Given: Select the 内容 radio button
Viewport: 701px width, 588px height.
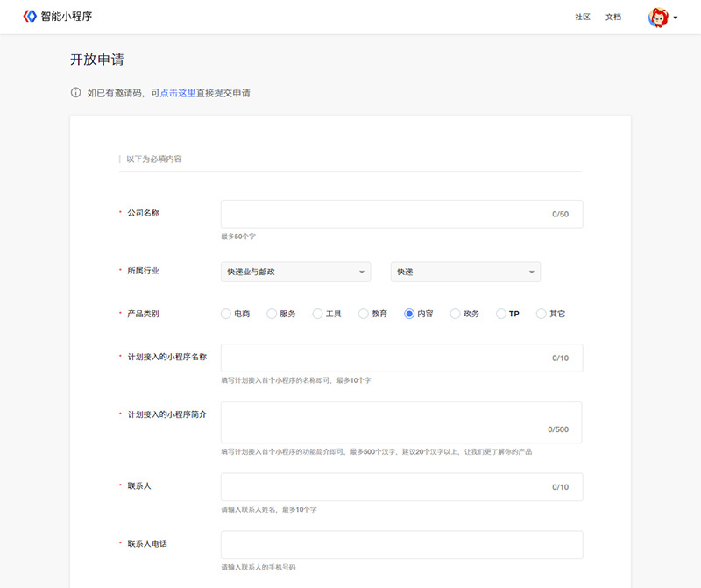Looking at the screenshot, I should tap(409, 314).
